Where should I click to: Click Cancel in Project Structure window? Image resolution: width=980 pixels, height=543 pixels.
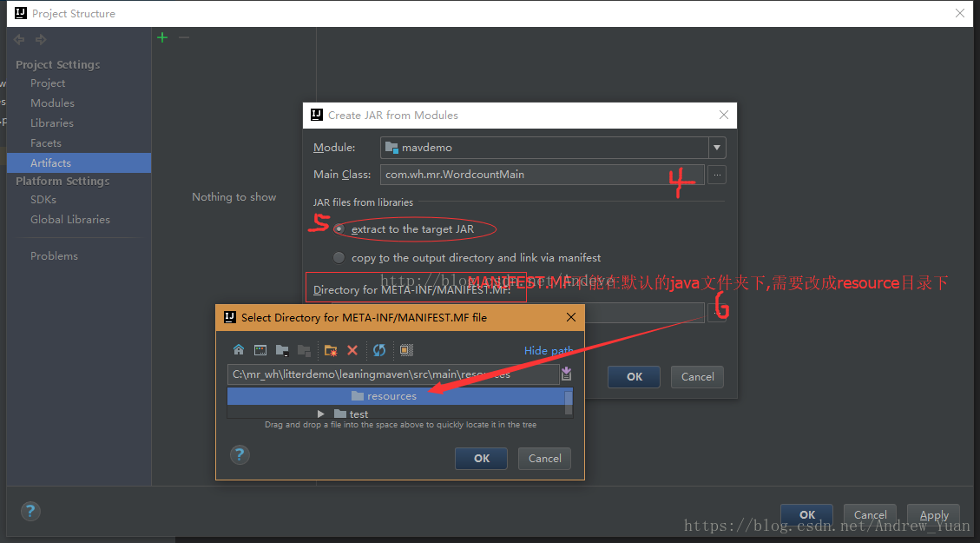tap(870, 515)
